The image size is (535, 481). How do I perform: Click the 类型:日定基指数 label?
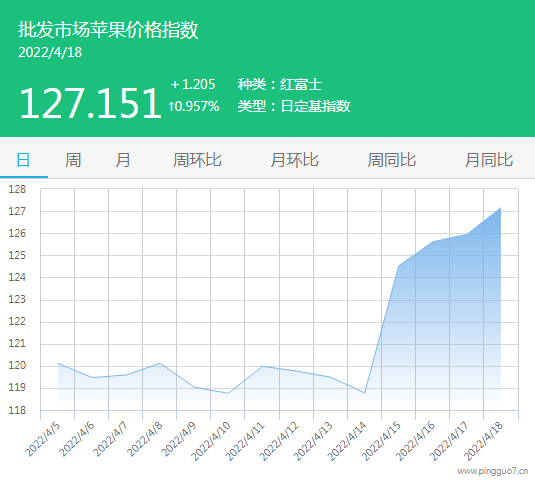point(294,106)
